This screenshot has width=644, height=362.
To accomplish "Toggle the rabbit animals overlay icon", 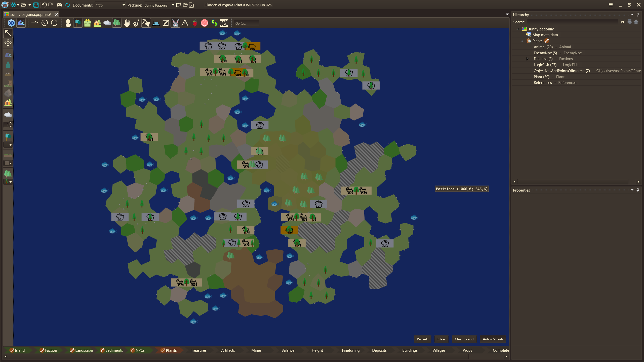I will [175, 23].
